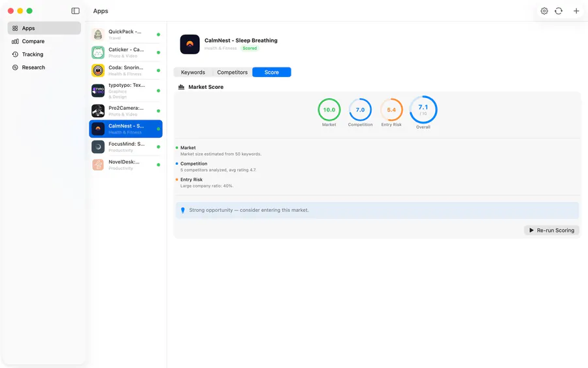The width and height of the screenshot is (588, 368).
Task: Click the 'Health & Fitness' header subtitle
Action: 221,48
